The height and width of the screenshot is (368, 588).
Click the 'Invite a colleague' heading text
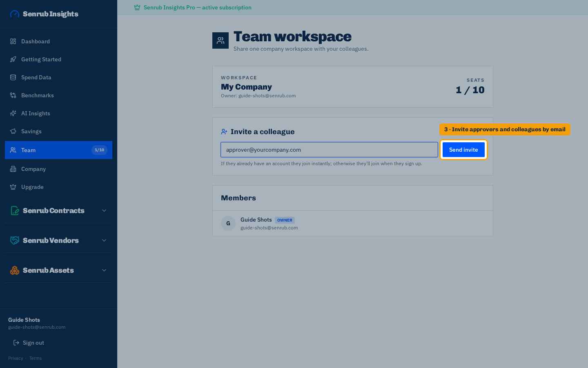click(263, 132)
